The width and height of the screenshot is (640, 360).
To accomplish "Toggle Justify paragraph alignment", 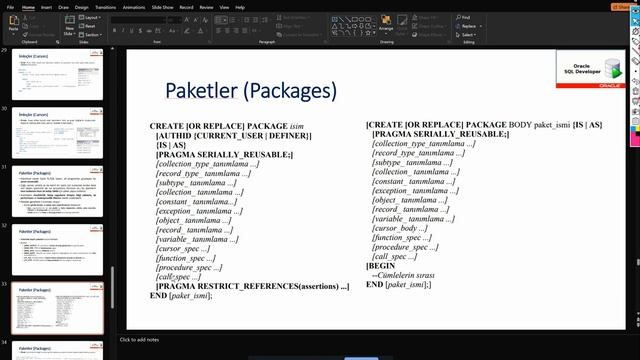I will (x=244, y=31).
